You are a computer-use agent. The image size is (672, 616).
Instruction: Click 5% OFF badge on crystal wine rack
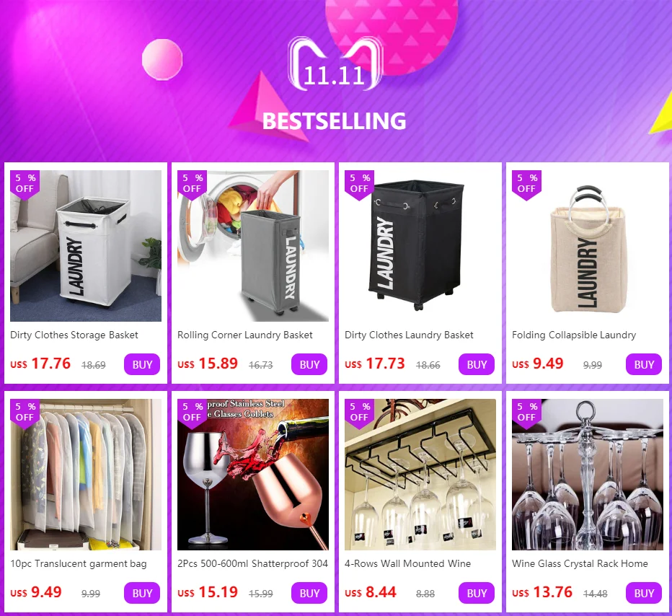coord(526,413)
